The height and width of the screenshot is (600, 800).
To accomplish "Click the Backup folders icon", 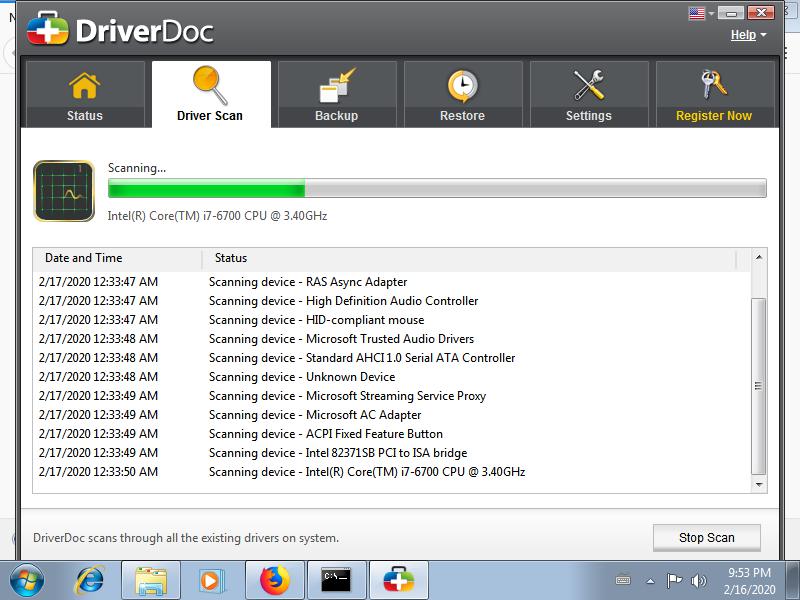I will pyautogui.click(x=336, y=86).
